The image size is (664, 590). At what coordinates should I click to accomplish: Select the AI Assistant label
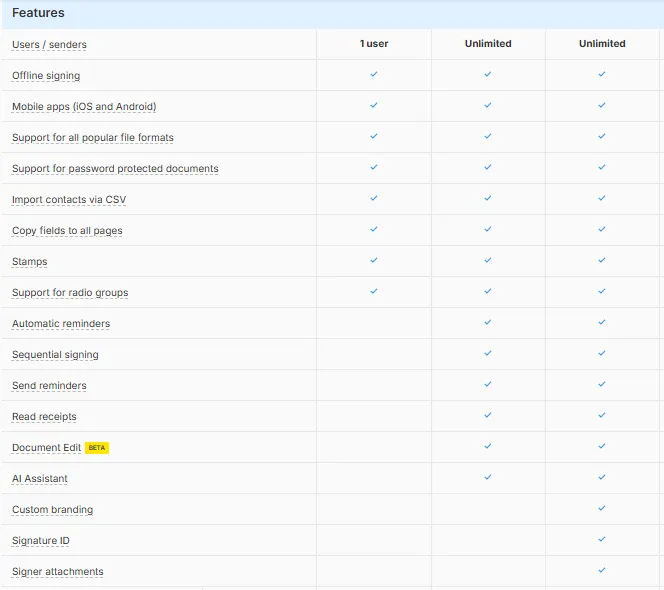coord(40,478)
